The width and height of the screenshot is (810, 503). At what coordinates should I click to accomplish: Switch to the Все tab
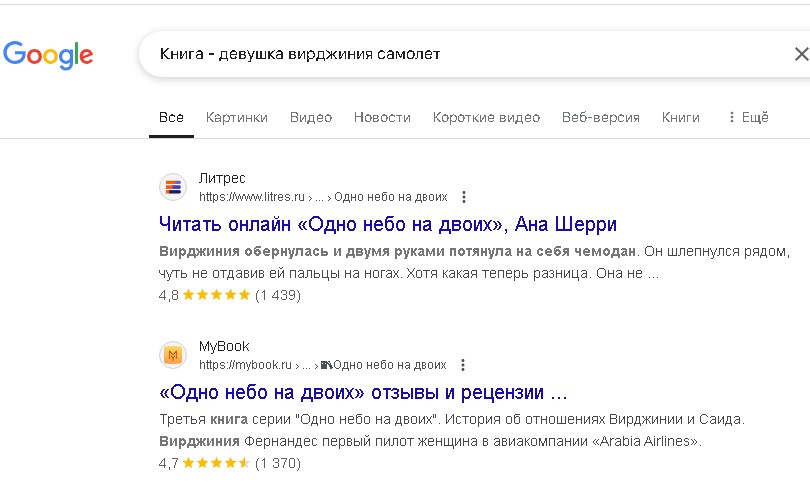(x=171, y=117)
